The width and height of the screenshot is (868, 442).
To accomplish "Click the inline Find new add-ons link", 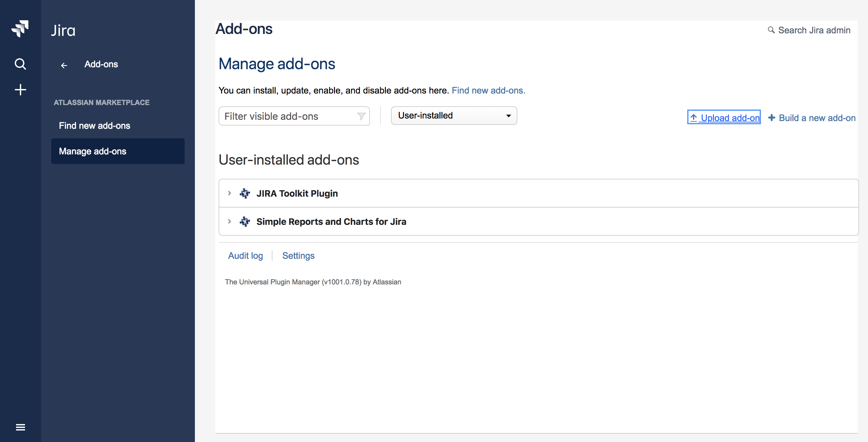I will (x=488, y=90).
